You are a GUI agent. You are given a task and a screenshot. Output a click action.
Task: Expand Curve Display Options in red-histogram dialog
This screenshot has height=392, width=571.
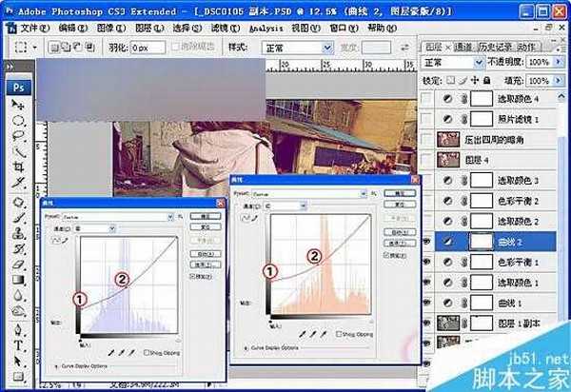click(x=246, y=348)
